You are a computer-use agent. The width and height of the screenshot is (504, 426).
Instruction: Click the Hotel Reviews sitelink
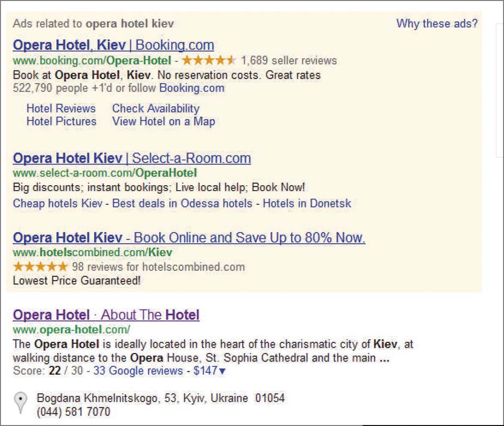61,108
